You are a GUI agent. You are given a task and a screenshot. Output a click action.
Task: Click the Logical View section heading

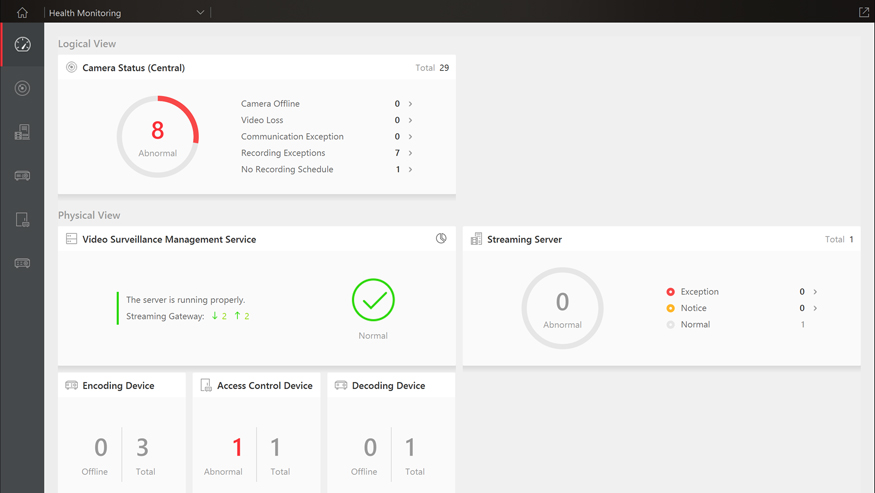87,44
